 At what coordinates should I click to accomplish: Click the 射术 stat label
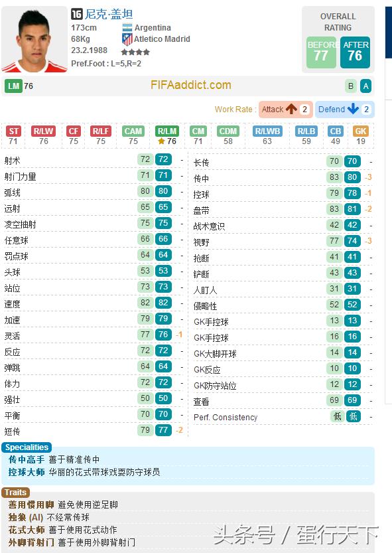[x=13, y=161]
